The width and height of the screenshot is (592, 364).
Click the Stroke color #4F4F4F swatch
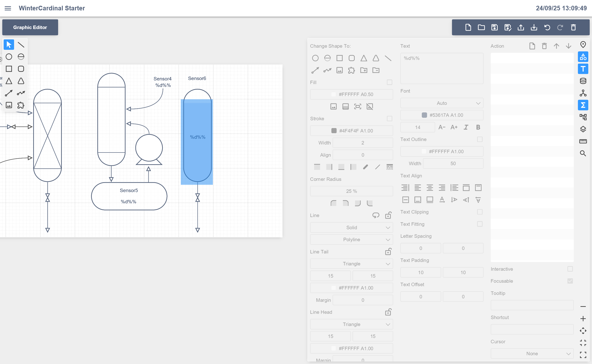pyautogui.click(x=334, y=131)
